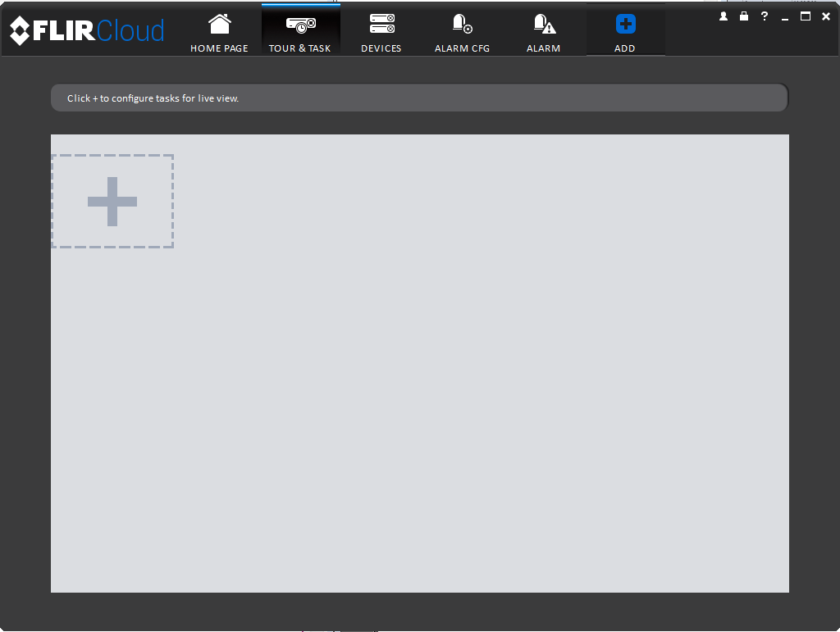Lock the application with the padlock icon

coord(743,16)
